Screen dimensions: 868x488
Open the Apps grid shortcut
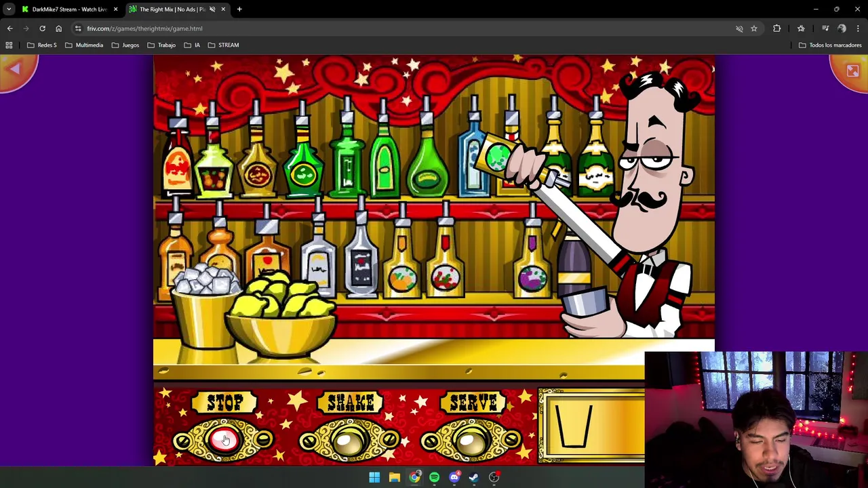(x=9, y=45)
